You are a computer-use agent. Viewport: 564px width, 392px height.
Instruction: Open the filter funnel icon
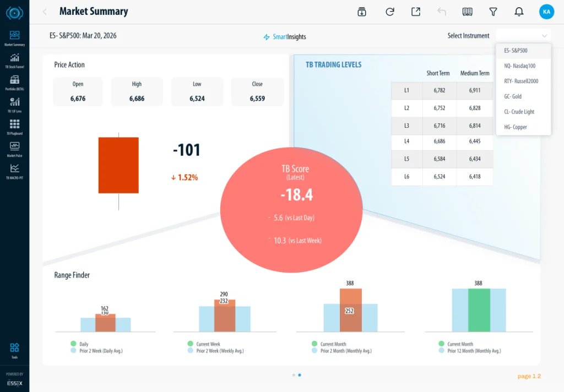pyautogui.click(x=493, y=12)
